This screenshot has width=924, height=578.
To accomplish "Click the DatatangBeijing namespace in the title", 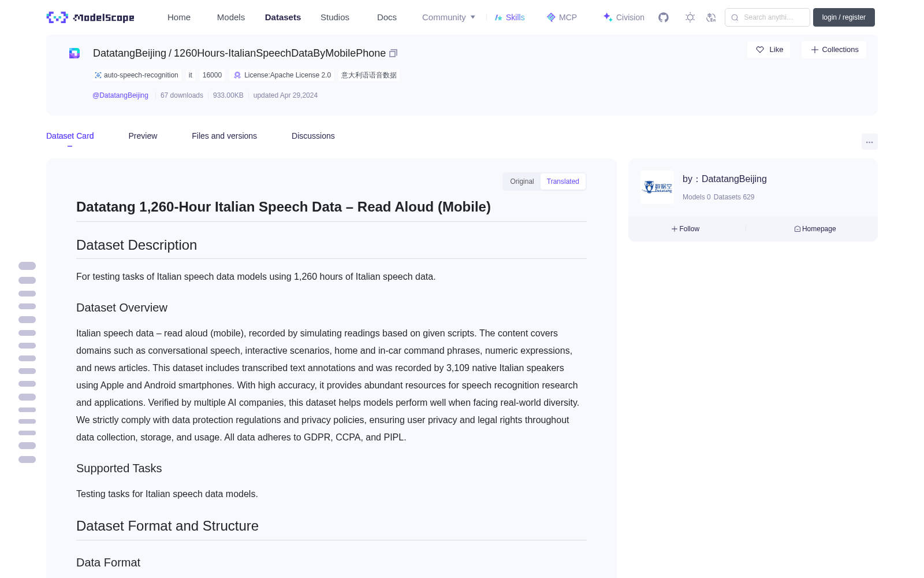I will (129, 53).
